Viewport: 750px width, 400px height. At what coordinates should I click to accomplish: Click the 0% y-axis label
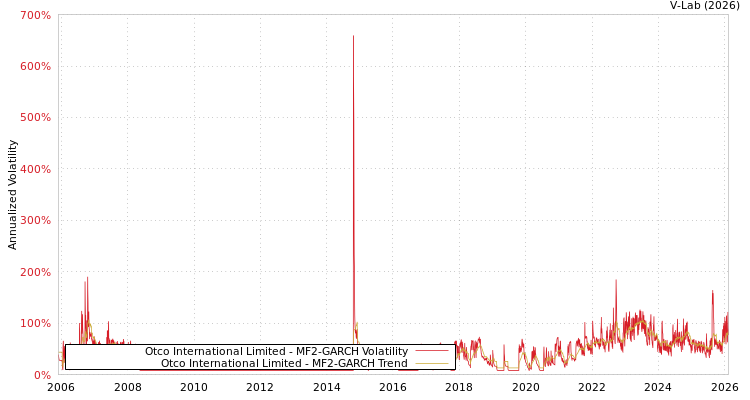pyautogui.click(x=42, y=375)
